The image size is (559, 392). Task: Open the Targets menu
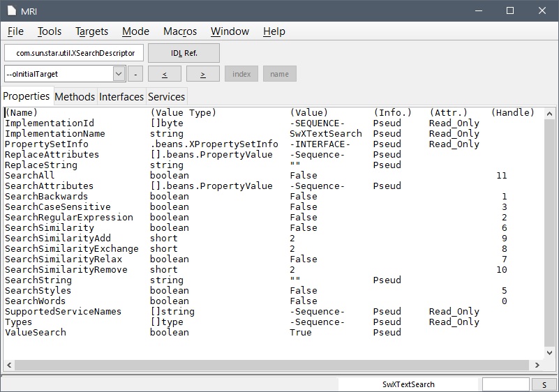[91, 31]
